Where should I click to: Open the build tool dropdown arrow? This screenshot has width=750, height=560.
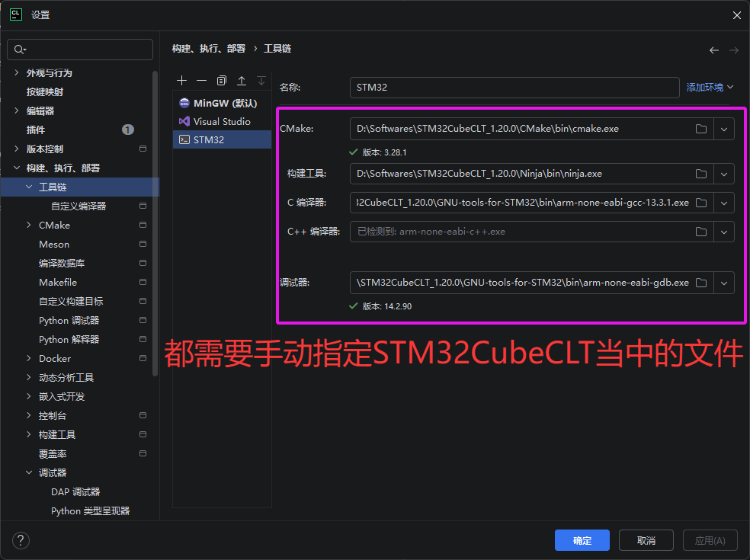pos(724,174)
